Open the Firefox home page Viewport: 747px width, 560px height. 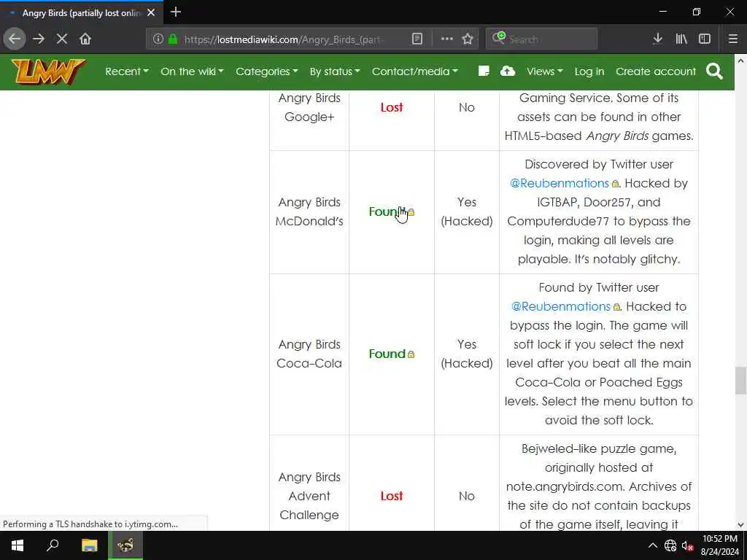[85, 39]
